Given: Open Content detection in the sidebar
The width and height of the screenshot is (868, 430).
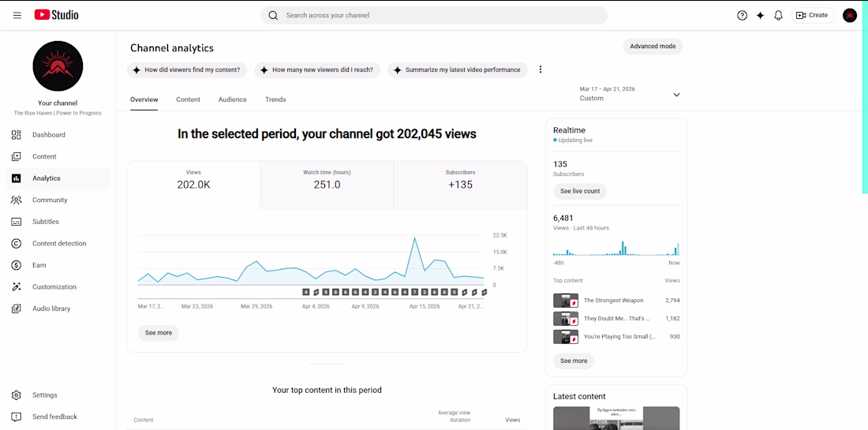Looking at the screenshot, I should 58,244.
